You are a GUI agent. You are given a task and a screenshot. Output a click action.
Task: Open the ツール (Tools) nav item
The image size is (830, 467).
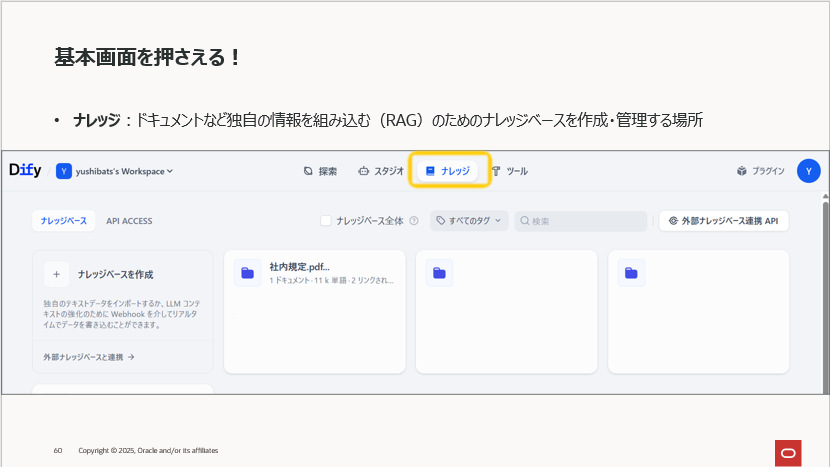[510, 171]
